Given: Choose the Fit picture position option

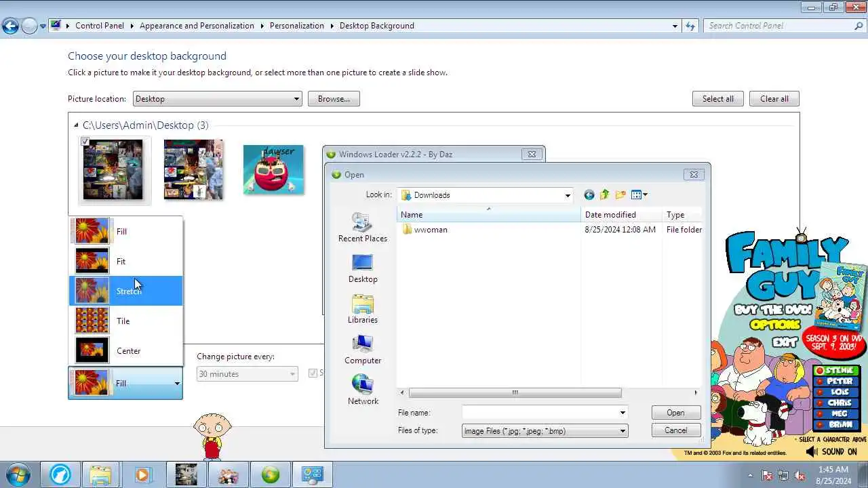Looking at the screenshot, I should click(x=125, y=261).
